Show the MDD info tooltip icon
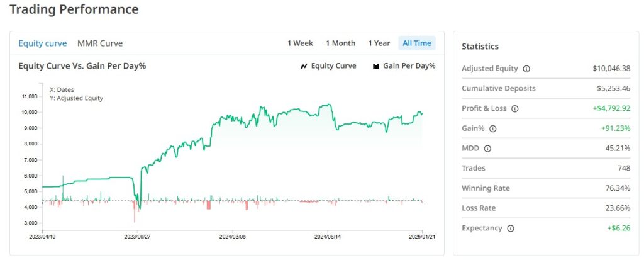 487,149
